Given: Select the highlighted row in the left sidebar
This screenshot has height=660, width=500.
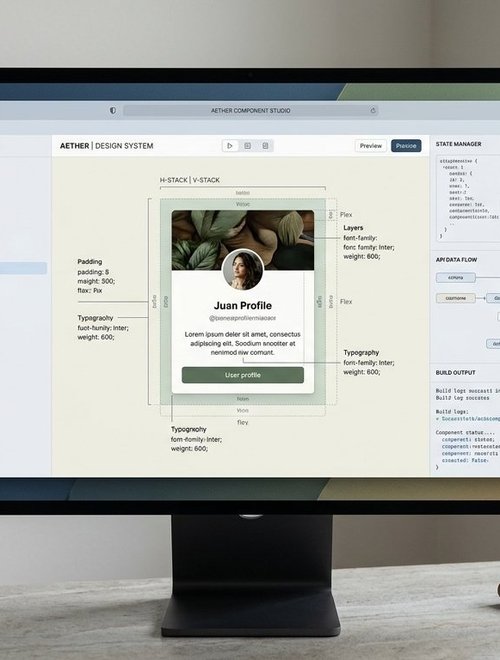Looking at the screenshot, I should 23,268.
